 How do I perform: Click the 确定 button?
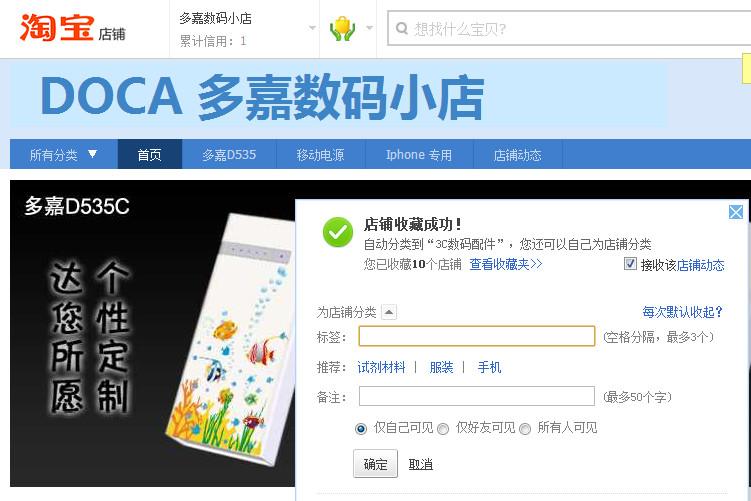(x=376, y=464)
